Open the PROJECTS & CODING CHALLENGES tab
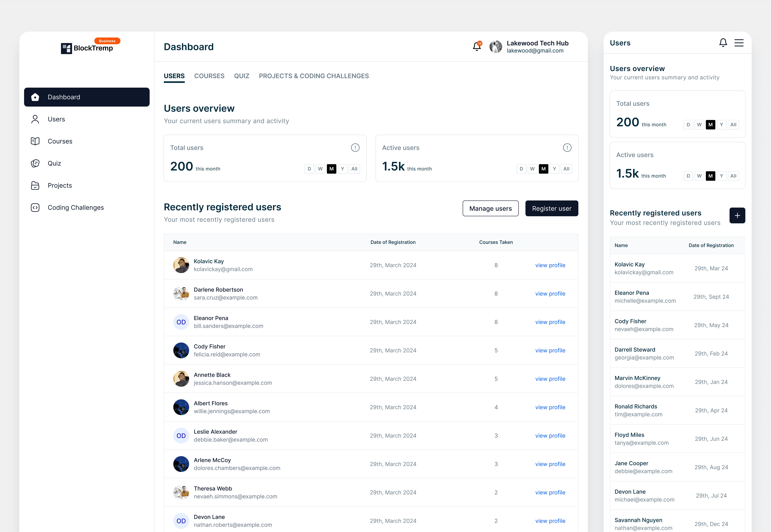Image resolution: width=771 pixels, height=532 pixels. click(x=313, y=76)
